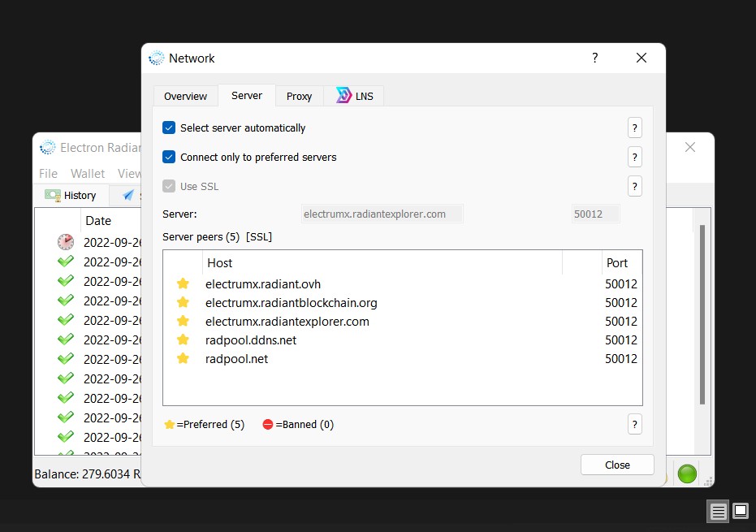Image resolution: width=756 pixels, height=532 pixels.
Task: Sort peers by the Host column header
Action: [x=382, y=263]
